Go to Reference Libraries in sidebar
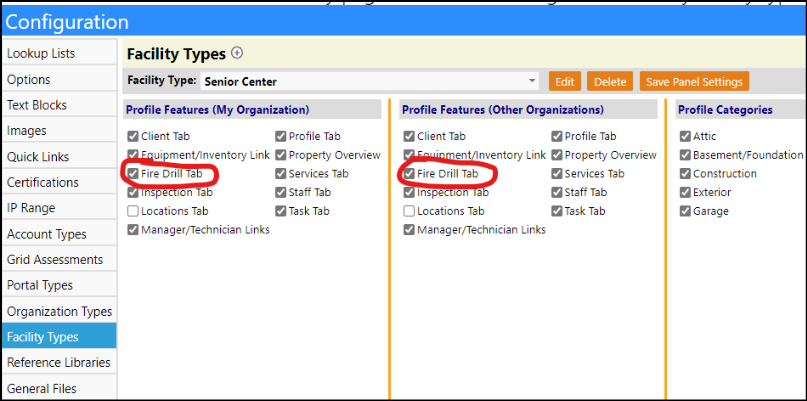 pos(59,362)
